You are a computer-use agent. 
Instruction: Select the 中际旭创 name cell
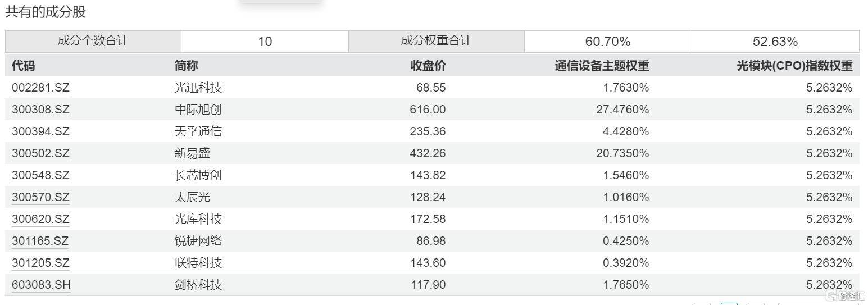tap(198, 110)
